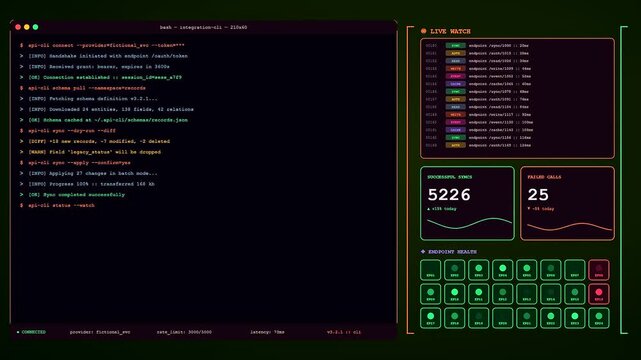Select the EP02 endpoint health tile
The image size is (641, 360).
tap(455, 270)
